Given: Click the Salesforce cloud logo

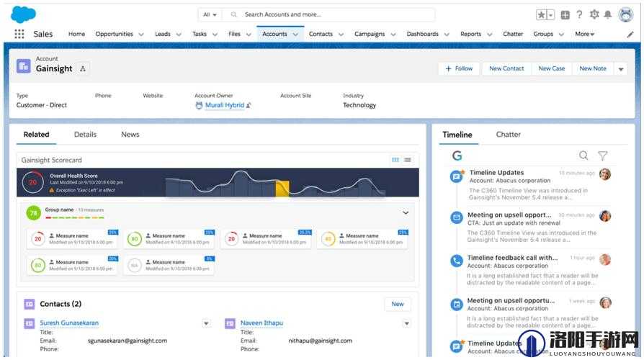Looking at the screenshot, I should coord(23,15).
